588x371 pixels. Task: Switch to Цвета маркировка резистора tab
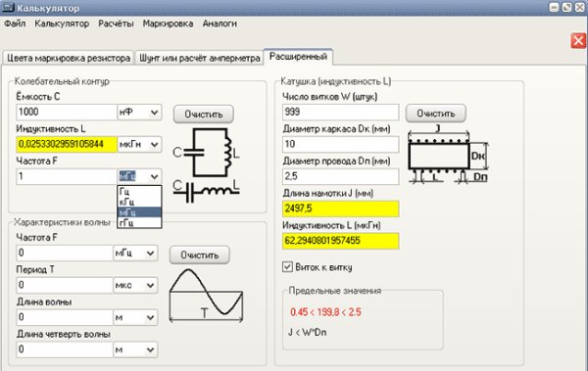coord(69,58)
